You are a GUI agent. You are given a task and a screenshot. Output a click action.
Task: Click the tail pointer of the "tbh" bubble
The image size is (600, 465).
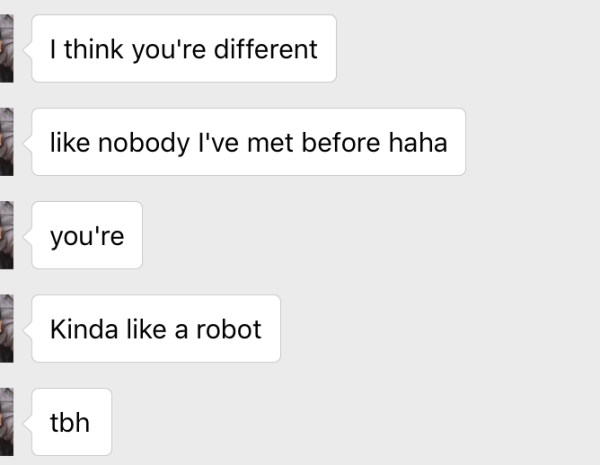(x=29, y=421)
